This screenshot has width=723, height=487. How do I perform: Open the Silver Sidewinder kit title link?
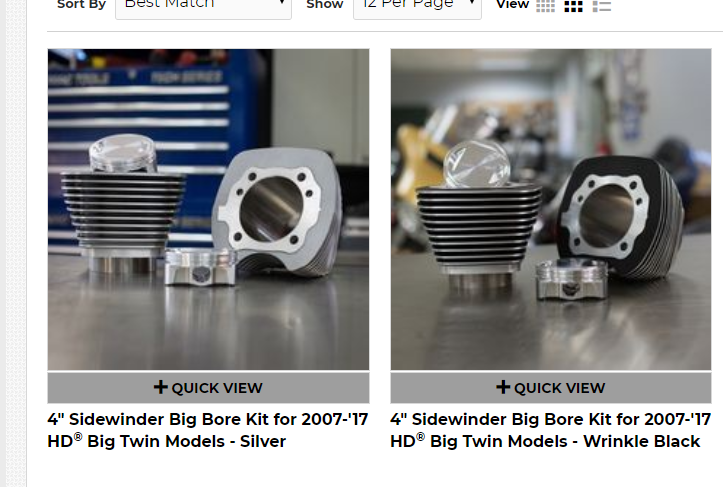point(208,430)
